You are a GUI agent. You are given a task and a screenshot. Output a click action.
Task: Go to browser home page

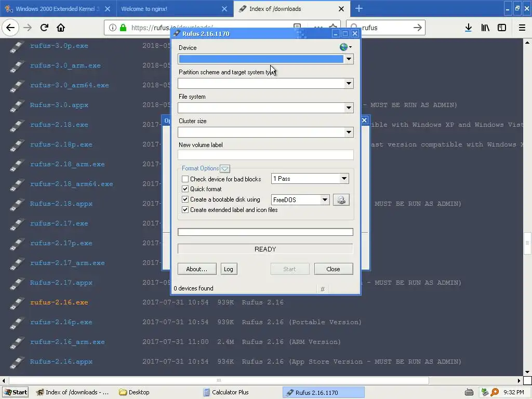(61, 28)
